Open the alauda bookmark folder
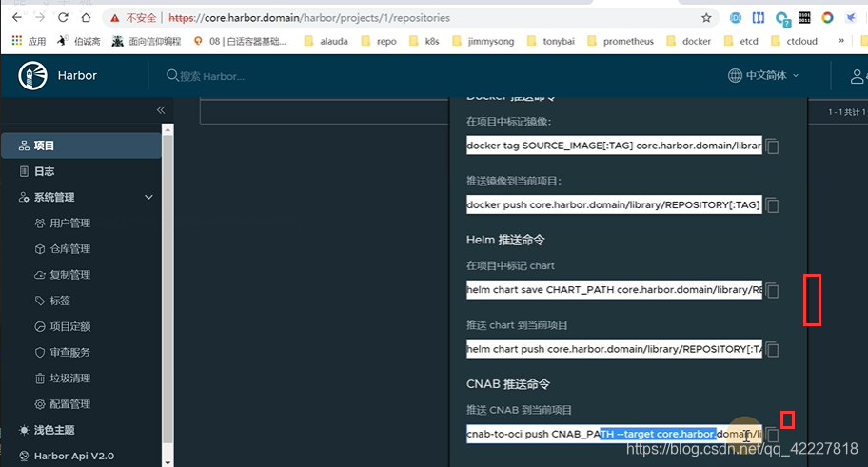Image resolution: width=868 pixels, height=467 pixels. pyautogui.click(x=326, y=41)
